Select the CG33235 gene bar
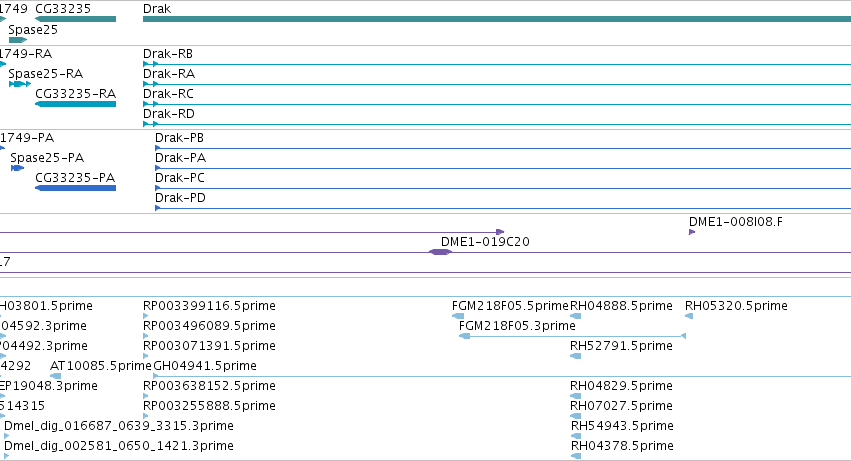This screenshot has width=851, height=461. click(x=75, y=19)
